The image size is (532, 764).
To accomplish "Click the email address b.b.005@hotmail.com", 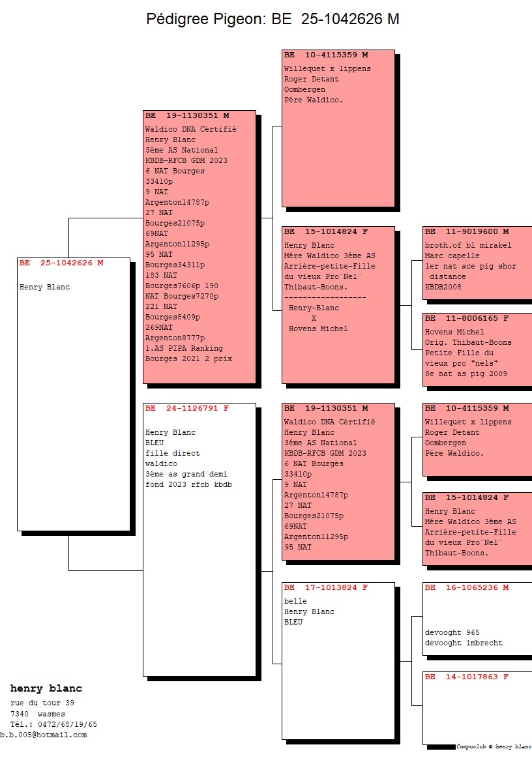I will [43, 735].
